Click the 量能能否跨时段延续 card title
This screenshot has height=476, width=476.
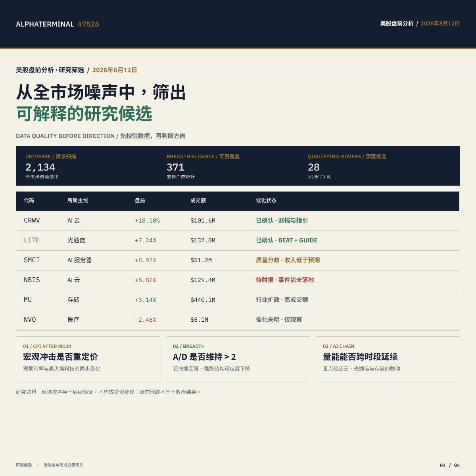coord(360,357)
